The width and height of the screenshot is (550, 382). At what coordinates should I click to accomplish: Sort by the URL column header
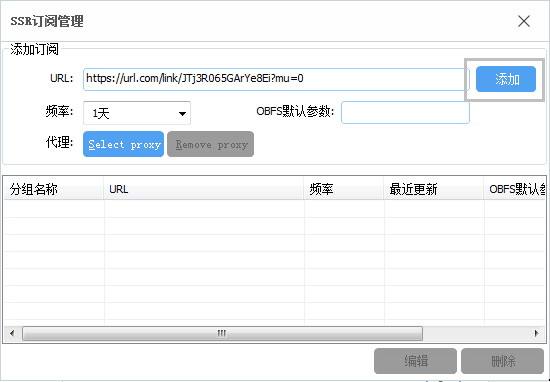(x=203, y=189)
